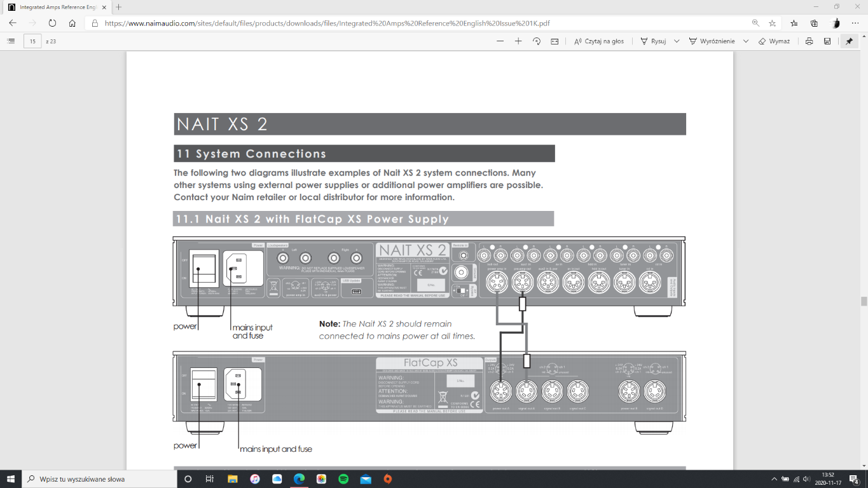868x488 pixels.
Task: Toggle the pin toolbar button
Action: (849, 41)
